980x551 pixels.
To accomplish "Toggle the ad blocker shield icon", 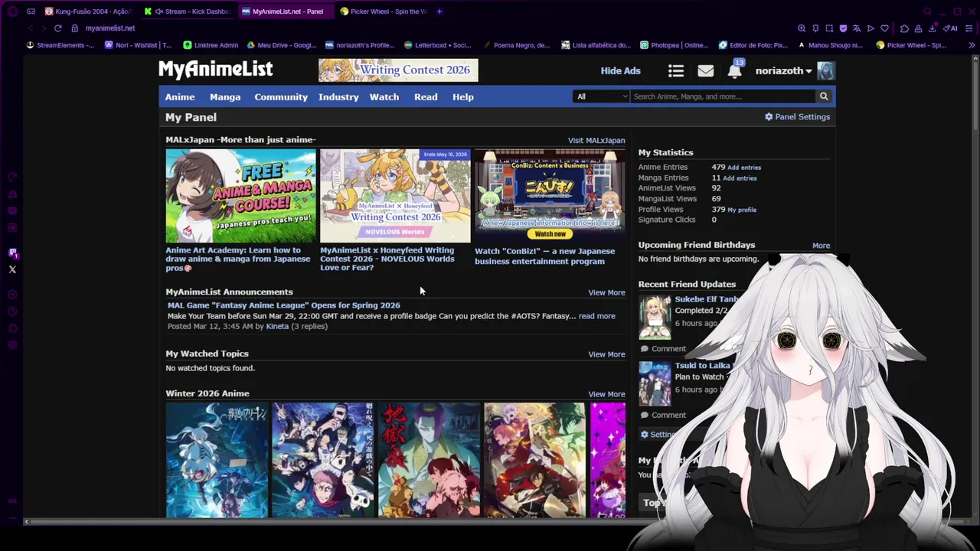I will 843,28.
